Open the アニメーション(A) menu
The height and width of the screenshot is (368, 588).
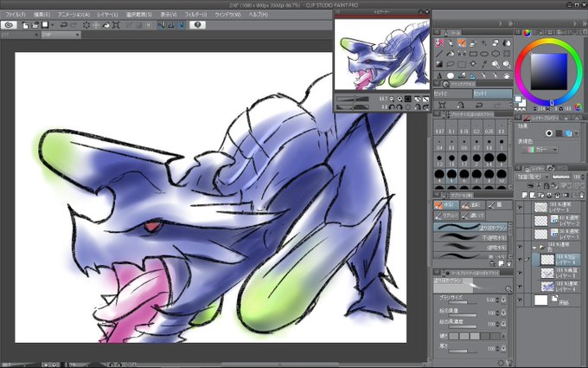pyautogui.click(x=73, y=15)
